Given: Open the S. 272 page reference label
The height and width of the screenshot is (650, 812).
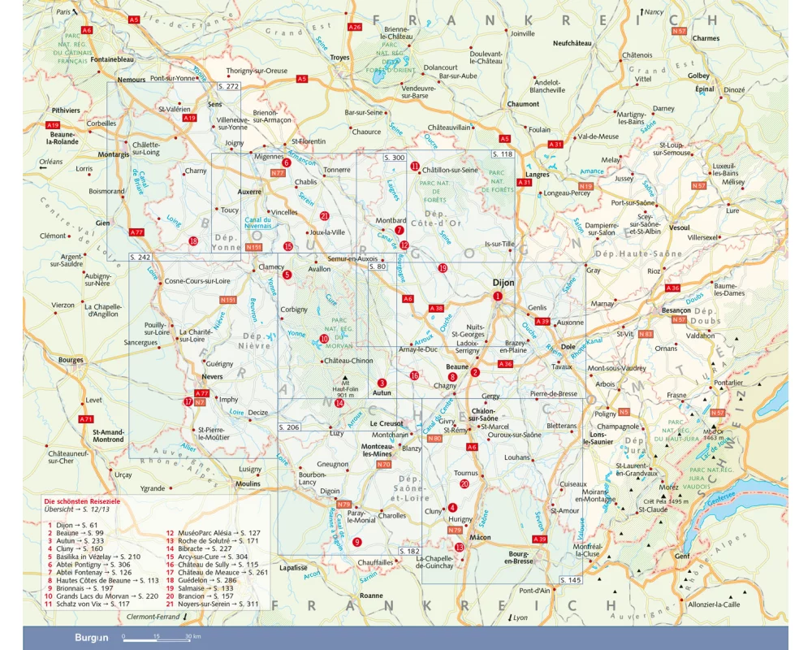Looking at the screenshot, I should tap(228, 86).
